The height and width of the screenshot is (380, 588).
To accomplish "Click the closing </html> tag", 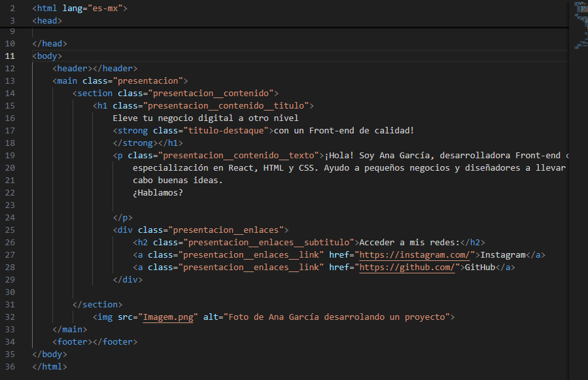I will 50,366.
